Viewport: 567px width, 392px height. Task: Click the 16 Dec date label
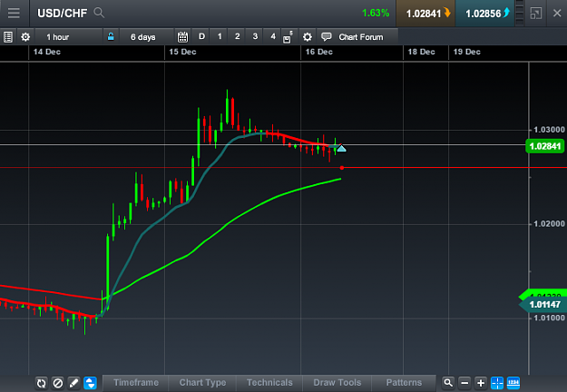pyautogui.click(x=319, y=52)
